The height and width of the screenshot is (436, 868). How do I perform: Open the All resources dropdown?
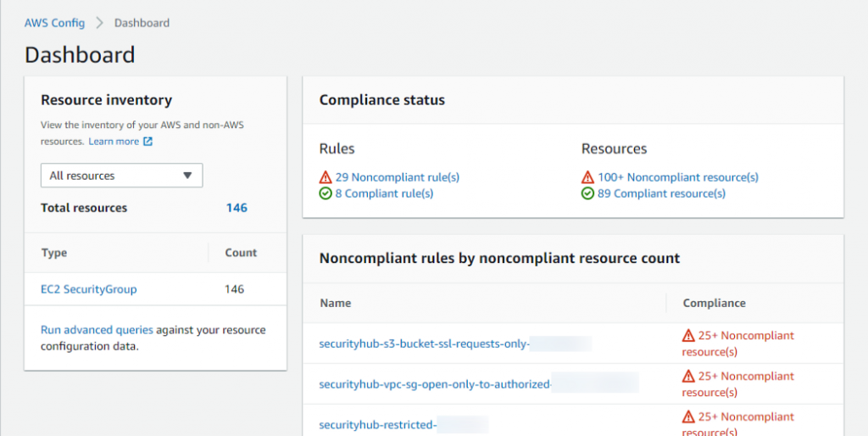coord(121,176)
